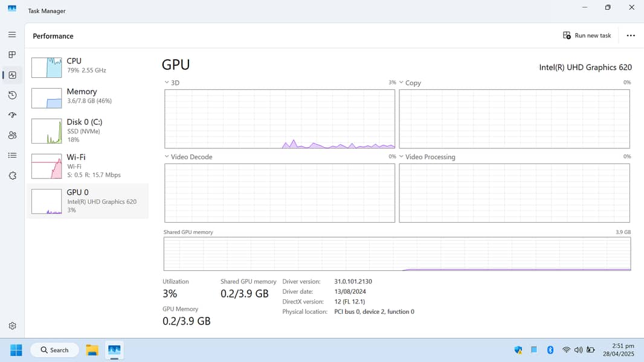Click the volume speaker tray icon

[x=578, y=350]
